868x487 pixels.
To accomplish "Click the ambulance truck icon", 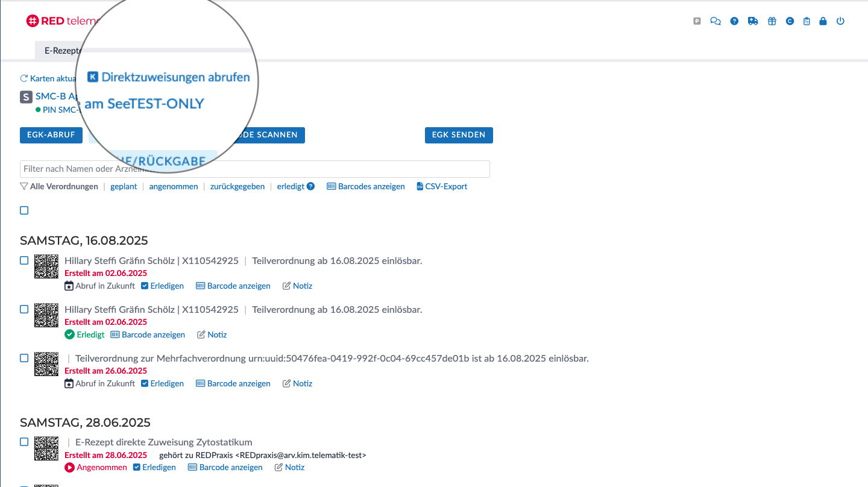I will click(x=753, y=21).
